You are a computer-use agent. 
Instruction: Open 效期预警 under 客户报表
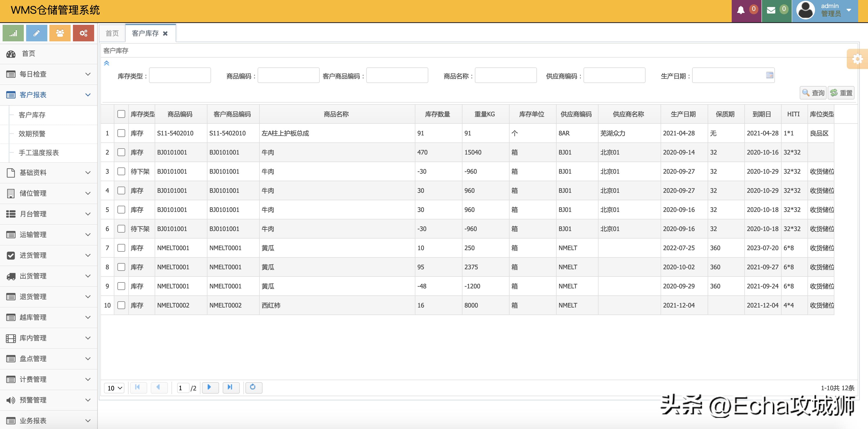coord(32,134)
